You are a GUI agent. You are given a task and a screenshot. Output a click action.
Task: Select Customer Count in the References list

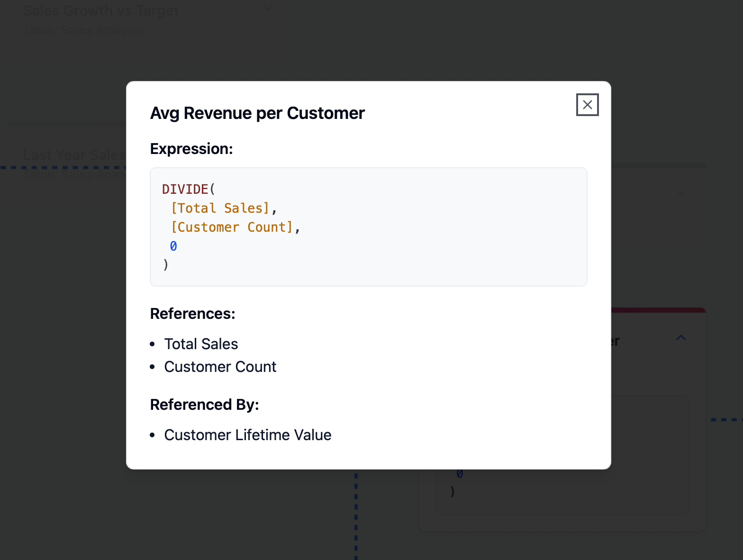[x=220, y=367]
